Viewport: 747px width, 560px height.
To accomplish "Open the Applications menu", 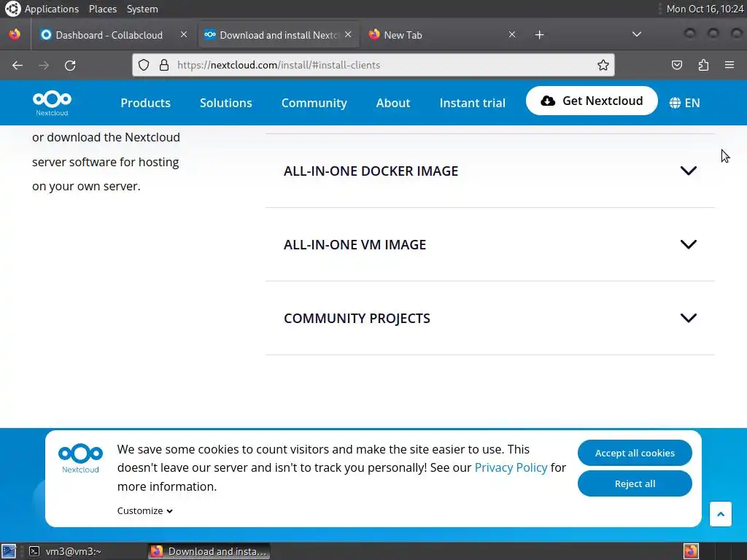I will 52,9.
